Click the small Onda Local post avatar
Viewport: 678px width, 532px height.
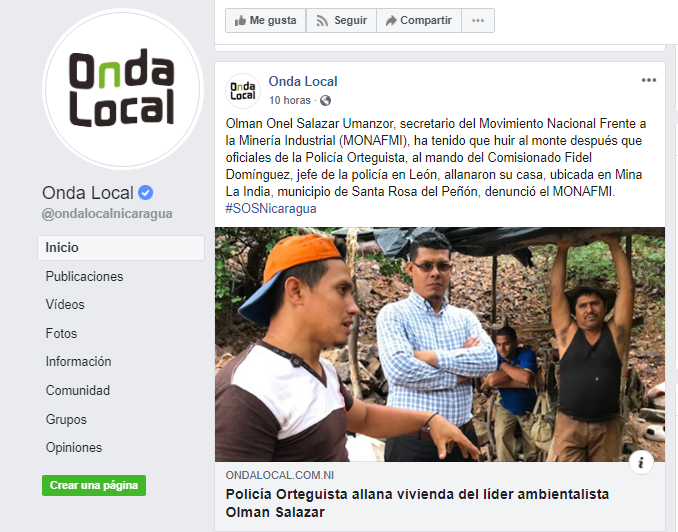(243, 91)
